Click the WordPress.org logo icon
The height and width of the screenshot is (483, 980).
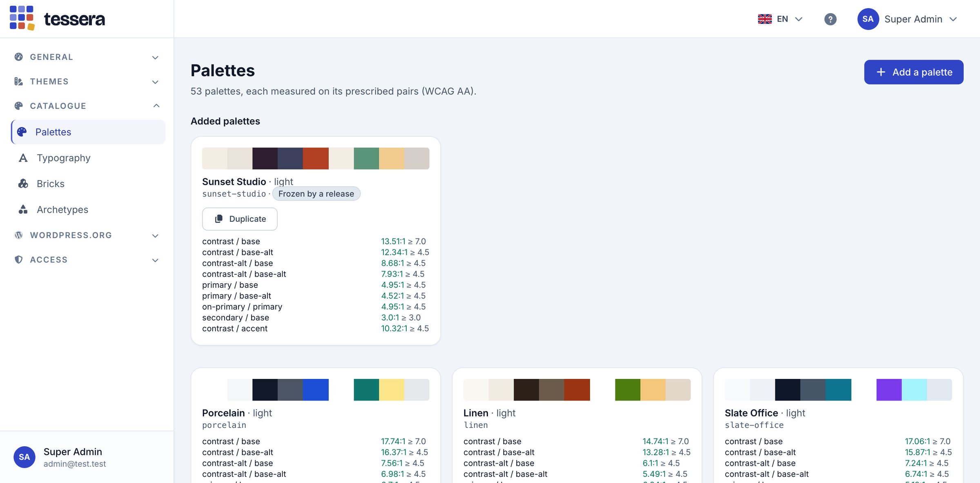click(18, 235)
